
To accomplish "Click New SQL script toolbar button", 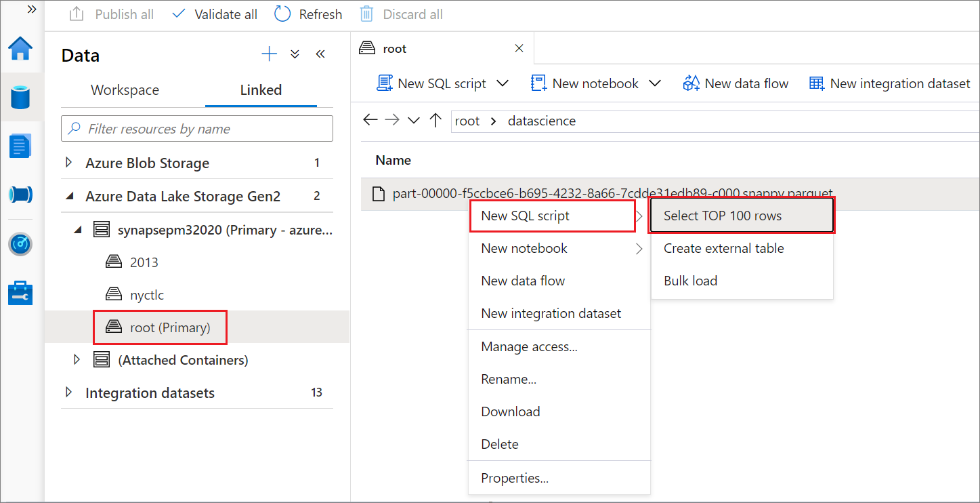I will [431, 83].
